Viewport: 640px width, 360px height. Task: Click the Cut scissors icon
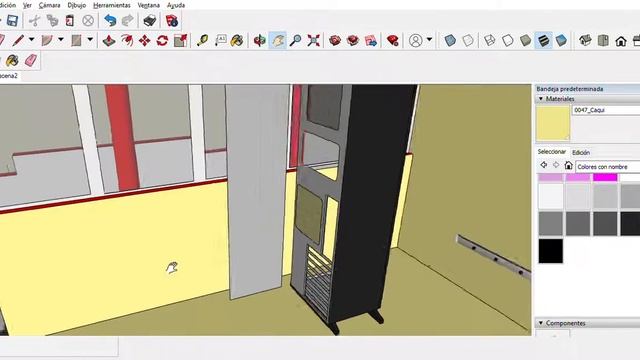tap(34, 20)
